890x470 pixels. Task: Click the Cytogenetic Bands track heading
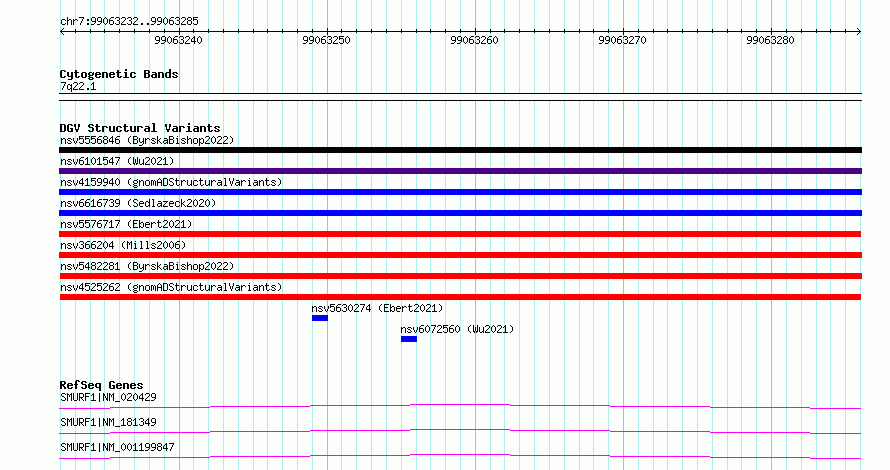[x=119, y=74]
